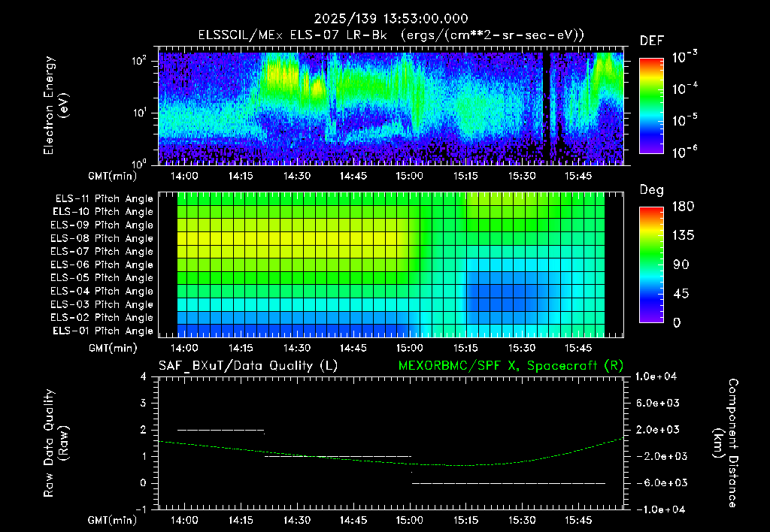Select ELS-02 Pitch Angle row label
The image size is (770, 532).
pyautogui.click(x=102, y=318)
